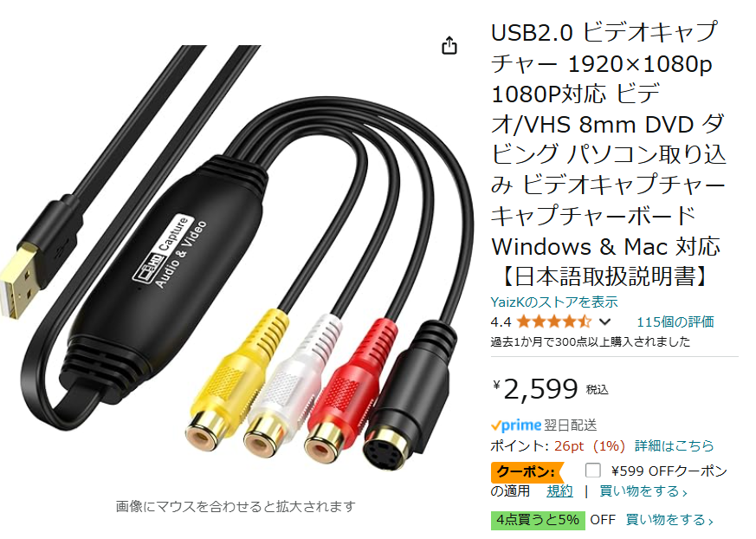Click the share icon above product image

(x=449, y=45)
